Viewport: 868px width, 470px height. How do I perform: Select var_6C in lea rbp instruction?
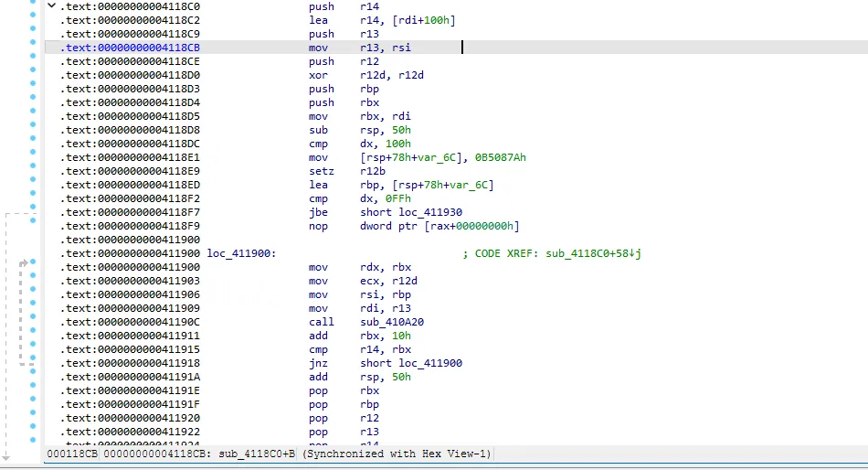[x=470, y=185]
